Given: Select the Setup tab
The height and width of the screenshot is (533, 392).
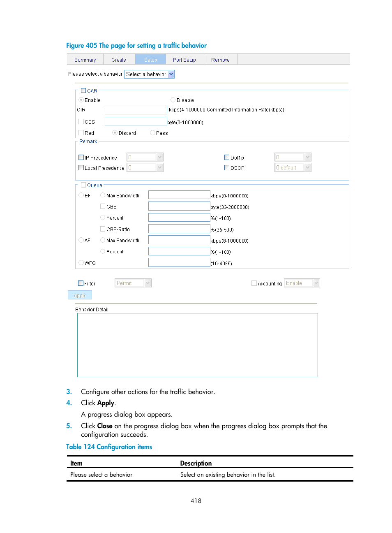Looking at the screenshot, I should 150,60.
